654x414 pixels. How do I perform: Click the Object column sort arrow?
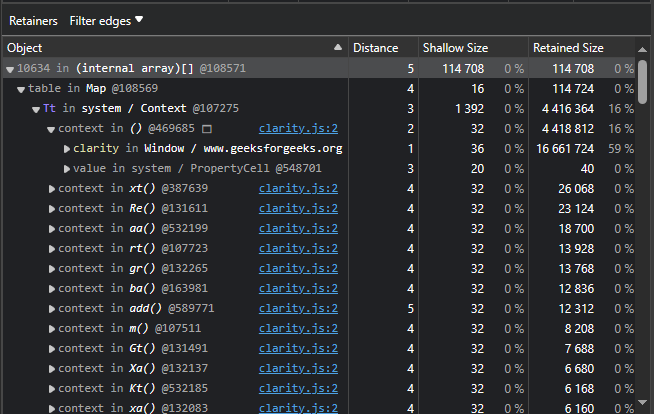(338, 48)
